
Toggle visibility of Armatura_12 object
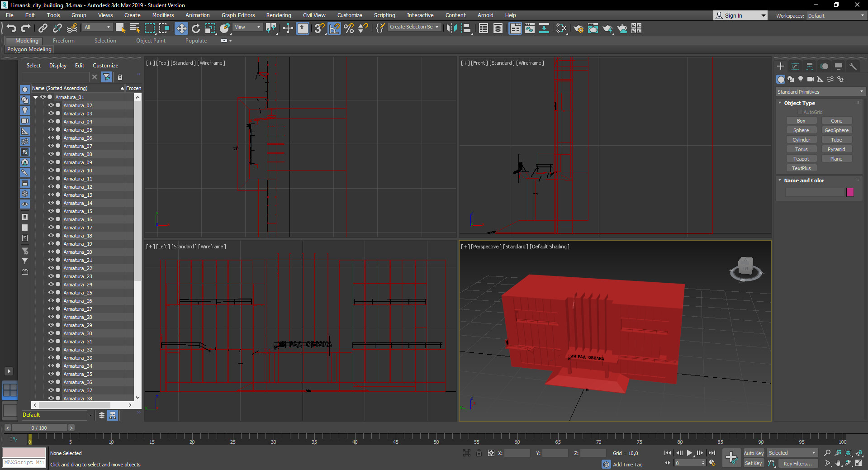[51, 187]
